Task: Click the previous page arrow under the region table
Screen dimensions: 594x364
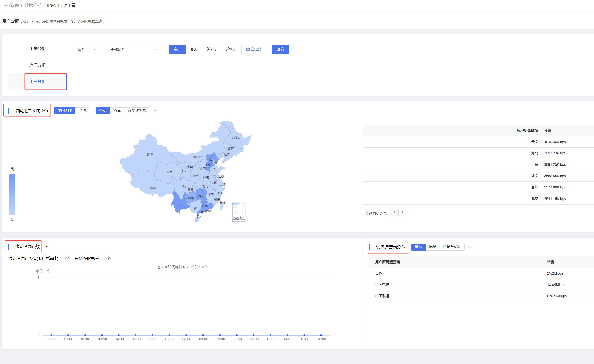Action: coord(394,212)
